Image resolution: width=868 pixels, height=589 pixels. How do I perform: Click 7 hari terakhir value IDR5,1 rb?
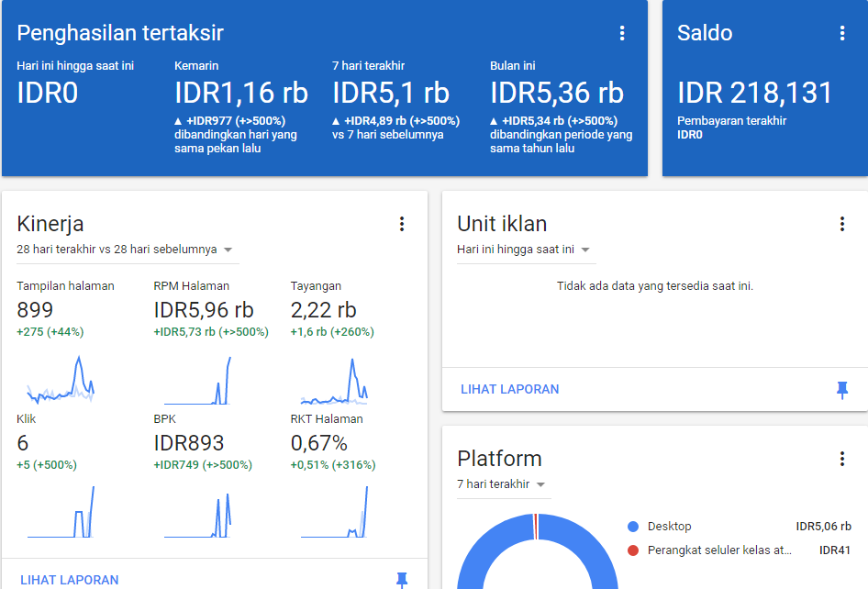point(390,93)
